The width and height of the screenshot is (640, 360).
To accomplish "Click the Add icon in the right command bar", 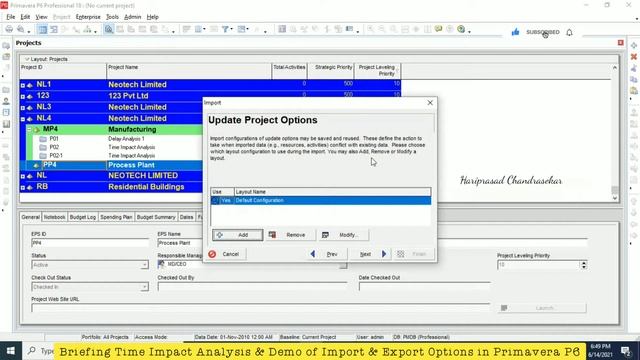I will [x=634, y=46].
